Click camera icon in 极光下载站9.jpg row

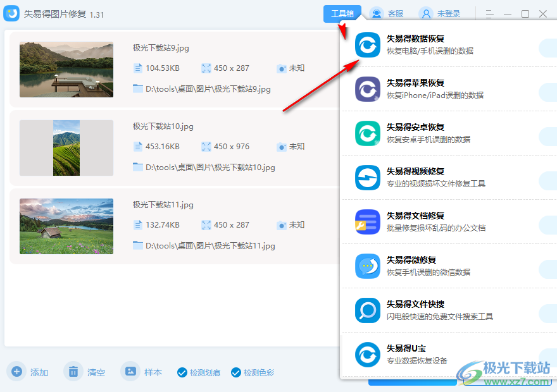pos(281,68)
